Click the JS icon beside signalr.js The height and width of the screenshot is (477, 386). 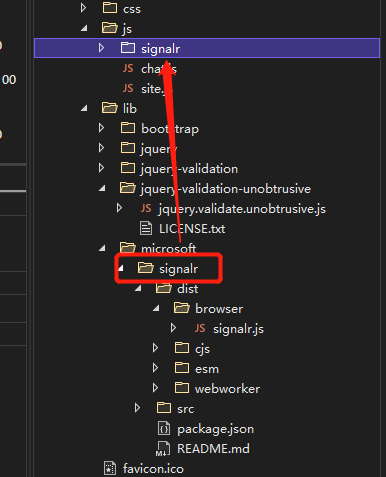(200, 328)
